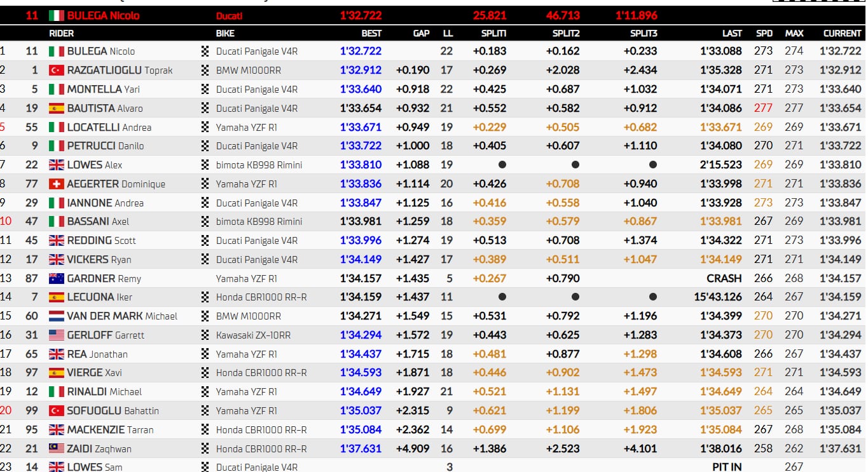Viewport: 868px width, 472px height.
Task: Click the checkered flag in BASSANI Axel's row
Action: 205,222
